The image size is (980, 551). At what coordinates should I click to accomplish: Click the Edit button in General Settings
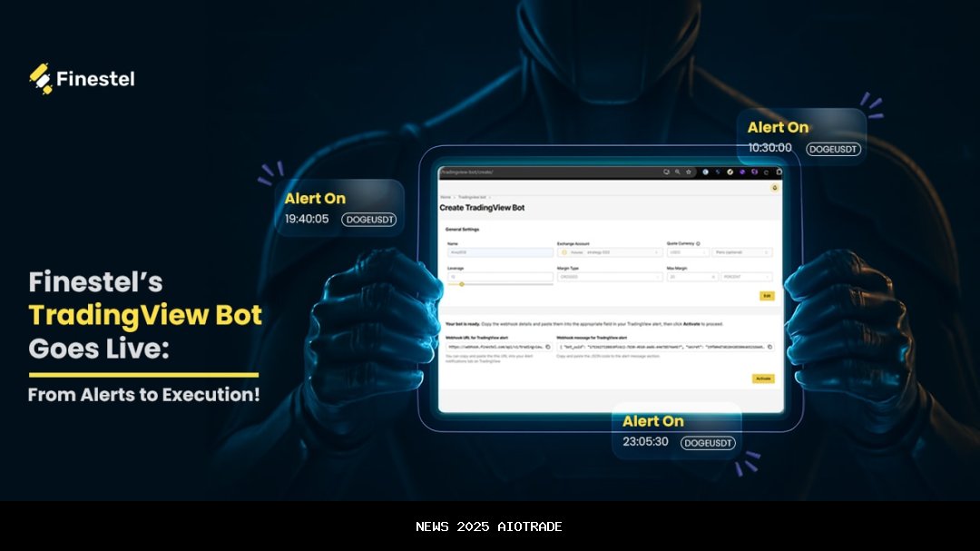[x=767, y=296]
